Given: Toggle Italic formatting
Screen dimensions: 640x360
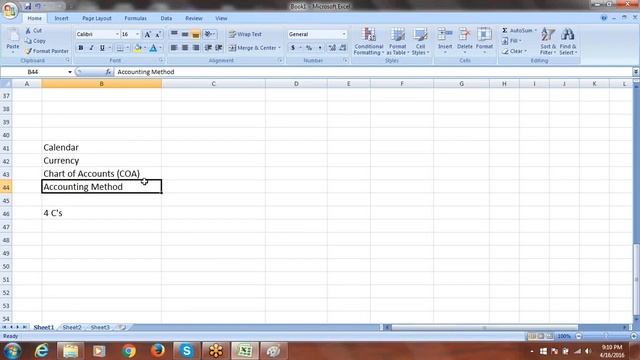Looking at the screenshot, I should tap(91, 48).
